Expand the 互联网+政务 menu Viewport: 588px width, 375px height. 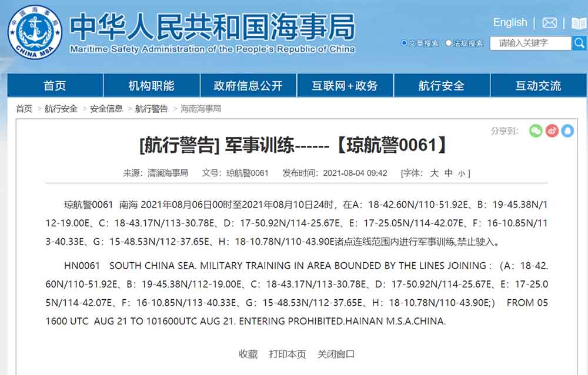tap(345, 86)
